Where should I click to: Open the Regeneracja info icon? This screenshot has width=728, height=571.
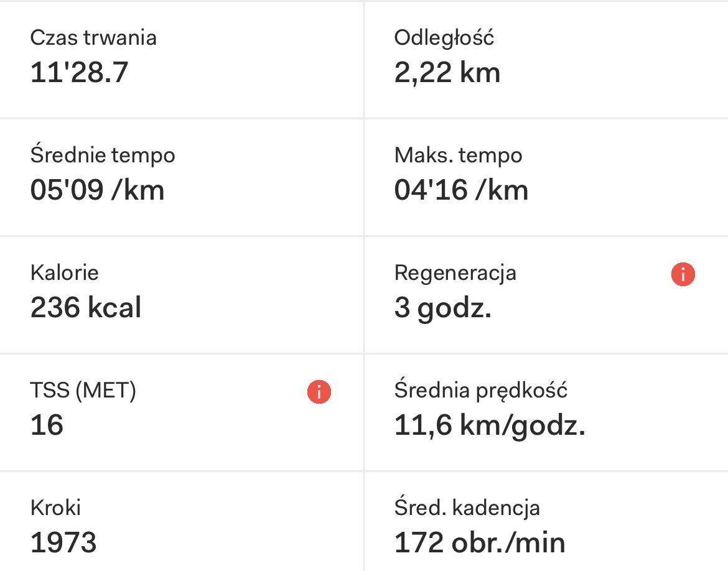click(683, 274)
